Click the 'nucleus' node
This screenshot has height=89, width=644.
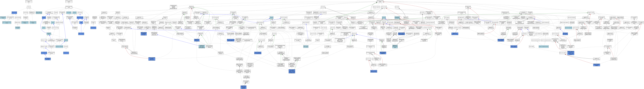click(44, 28)
